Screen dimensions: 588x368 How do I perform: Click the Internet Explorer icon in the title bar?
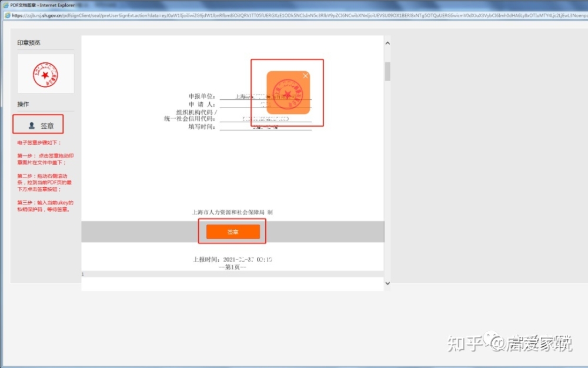pyautogui.click(x=6, y=5)
